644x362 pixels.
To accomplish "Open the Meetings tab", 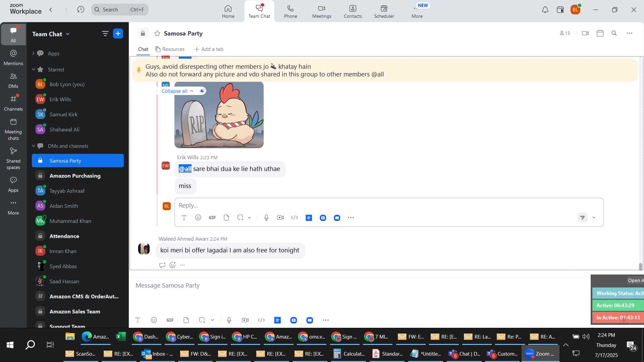I will pyautogui.click(x=322, y=11).
